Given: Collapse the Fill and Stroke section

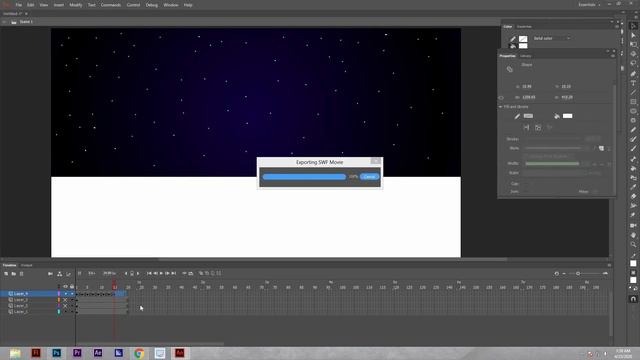Looking at the screenshot, I should [501, 107].
